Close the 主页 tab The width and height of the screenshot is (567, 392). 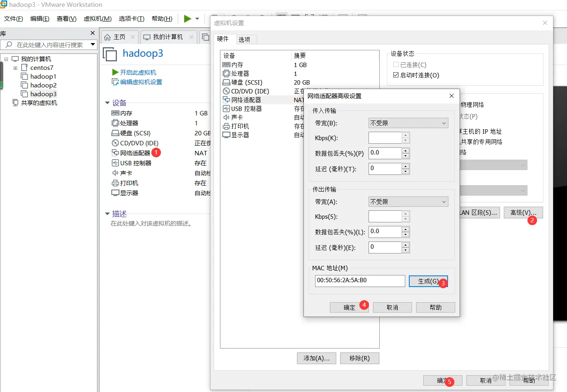click(133, 37)
